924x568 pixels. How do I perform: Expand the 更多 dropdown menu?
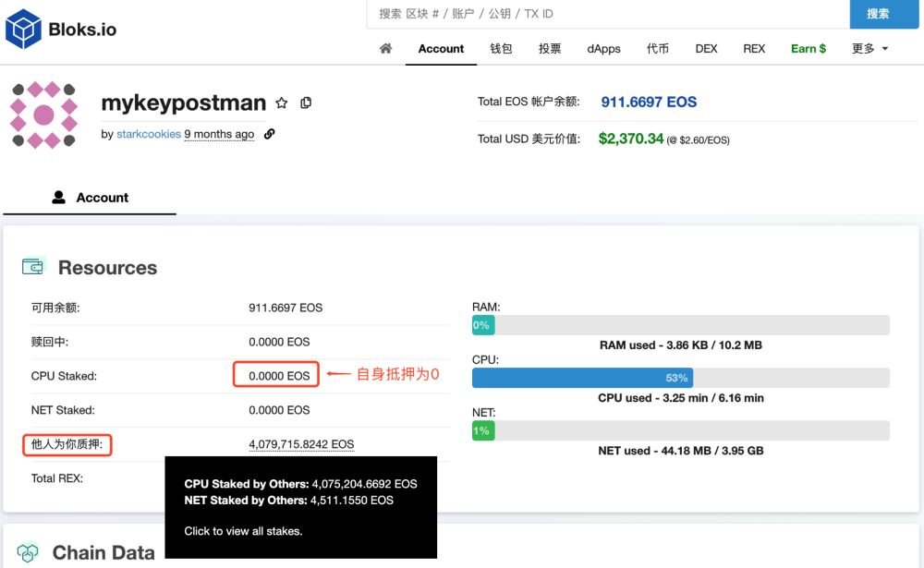point(869,48)
